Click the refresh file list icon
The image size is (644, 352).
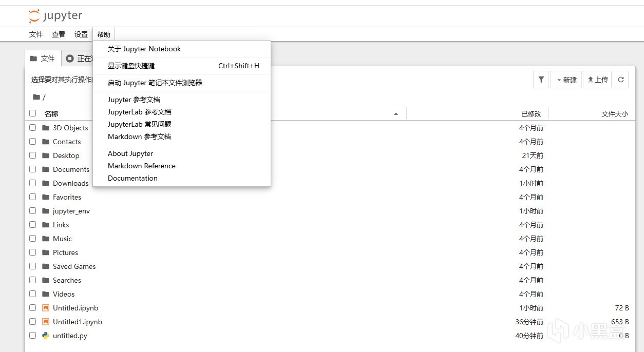click(621, 80)
